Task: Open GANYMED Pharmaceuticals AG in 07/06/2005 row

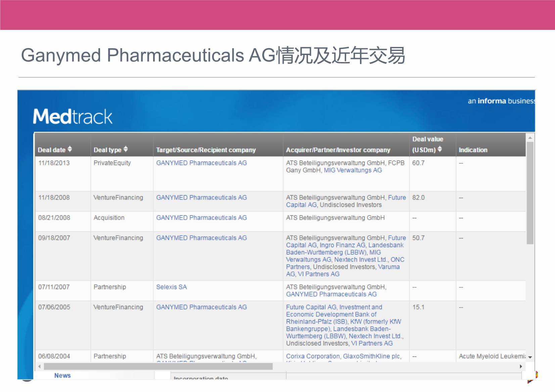Action: click(x=201, y=307)
